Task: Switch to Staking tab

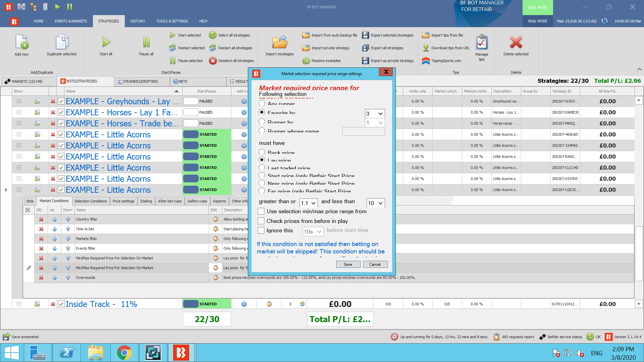Action: (x=146, y=201)
